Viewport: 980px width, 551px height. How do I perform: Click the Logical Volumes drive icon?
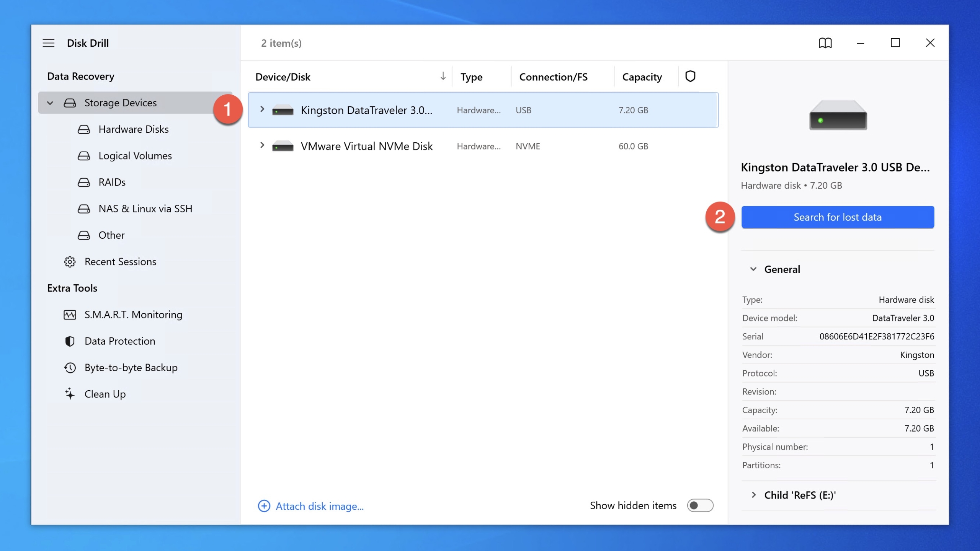(x=84, y=156)
